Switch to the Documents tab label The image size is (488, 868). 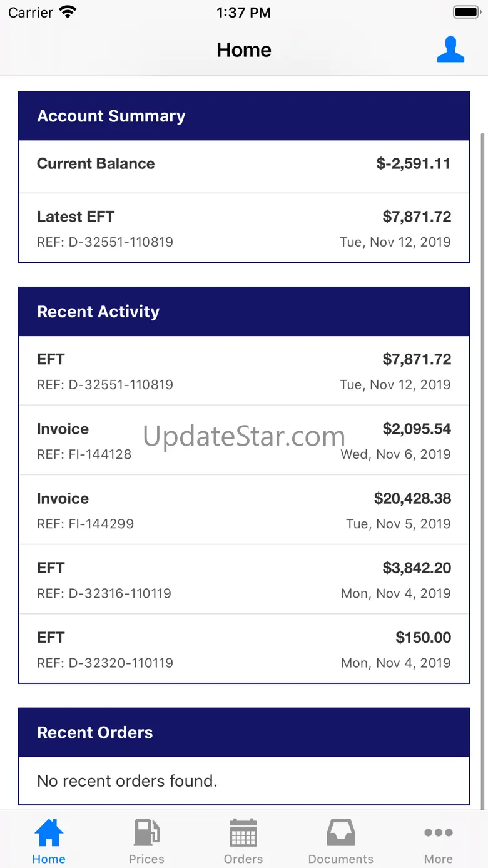click(x=341, y=859)
